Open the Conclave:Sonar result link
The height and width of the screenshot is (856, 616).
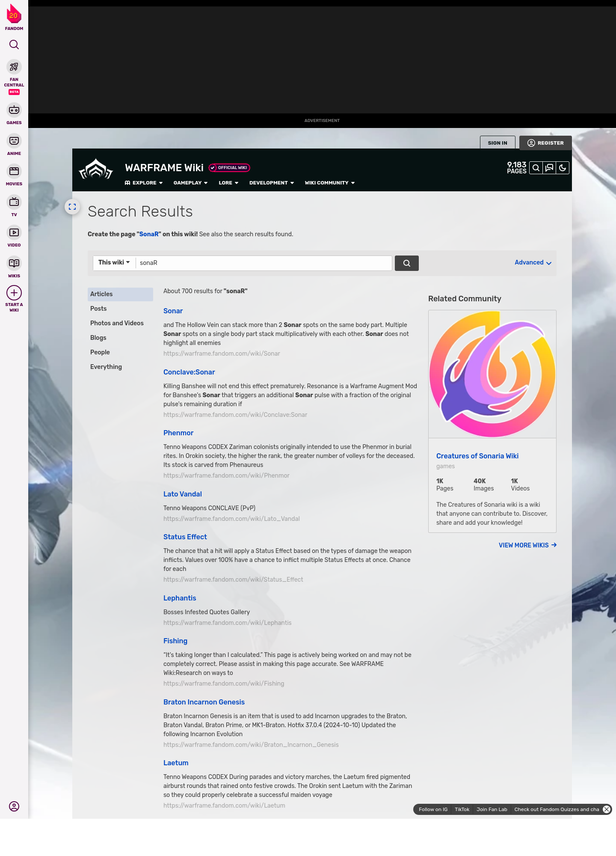point(189,372)
